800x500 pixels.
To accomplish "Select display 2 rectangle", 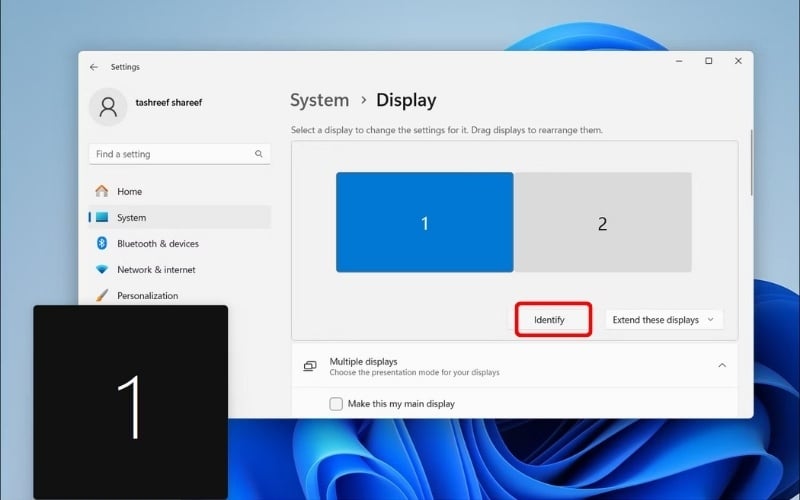I will click(x=602, y=222).
